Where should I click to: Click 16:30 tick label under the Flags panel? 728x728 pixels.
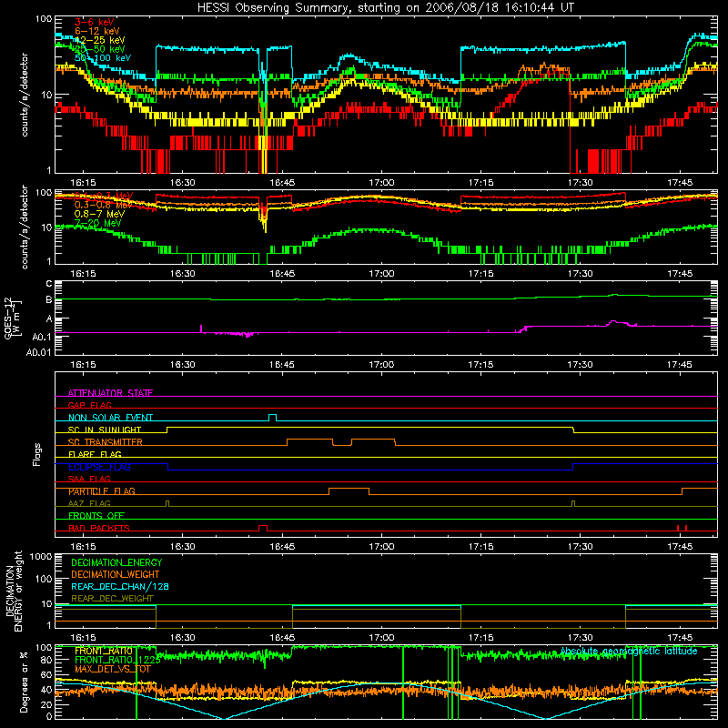(183, 547)
